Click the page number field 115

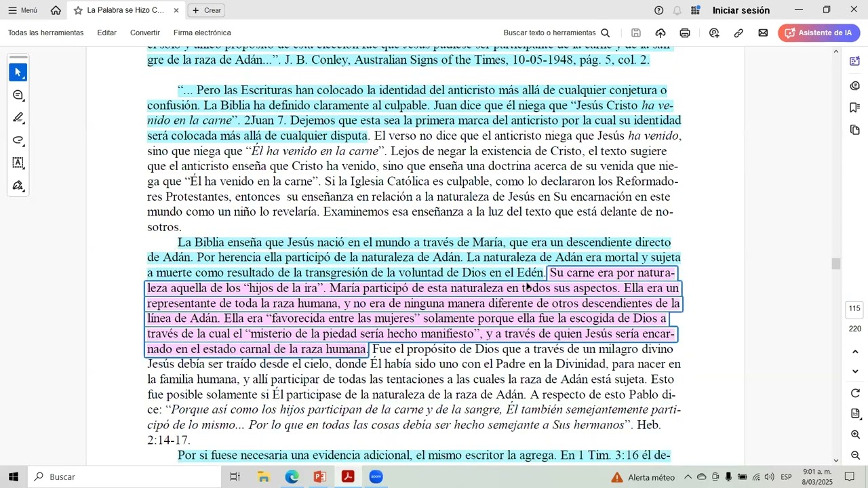click(x=854, y=308)
